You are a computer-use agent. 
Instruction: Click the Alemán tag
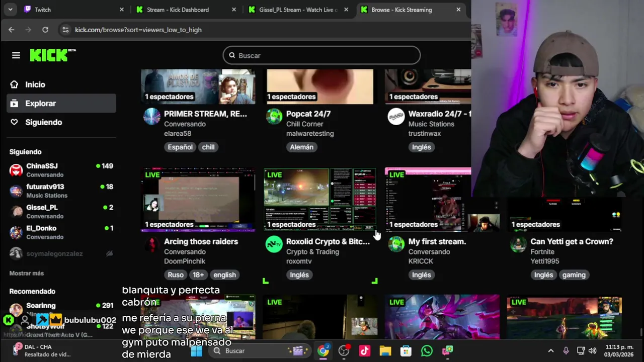(301, 147)
